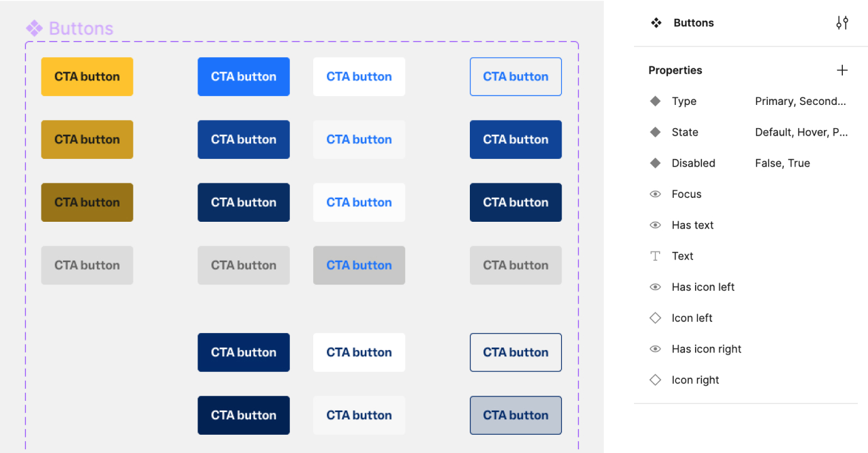Click the 'Buttons' title in the right panel

[694, 23]
